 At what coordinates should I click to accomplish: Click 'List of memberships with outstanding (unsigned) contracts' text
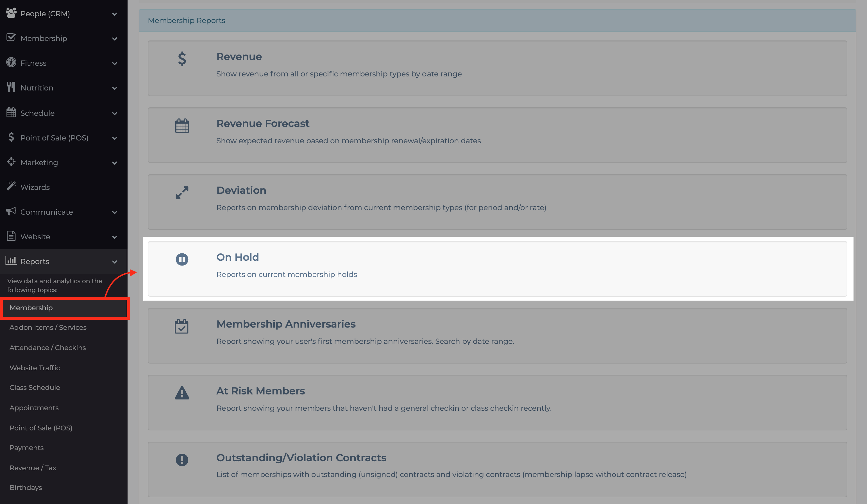point(451,475)
